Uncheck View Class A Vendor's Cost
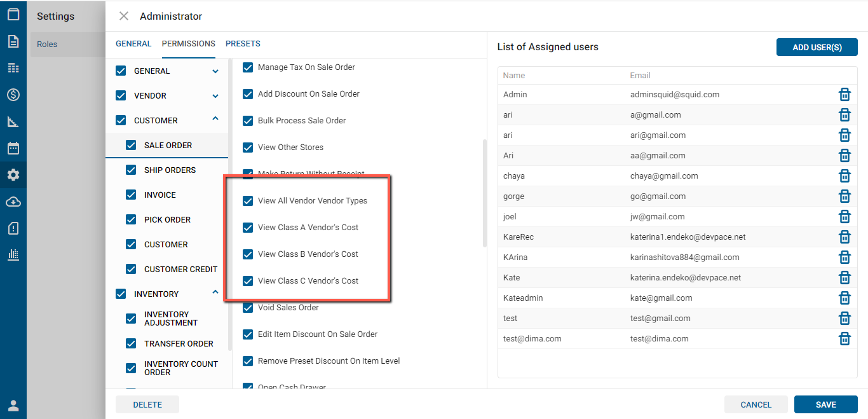Viewport: 868px width, 419px height. pos(248,228)
